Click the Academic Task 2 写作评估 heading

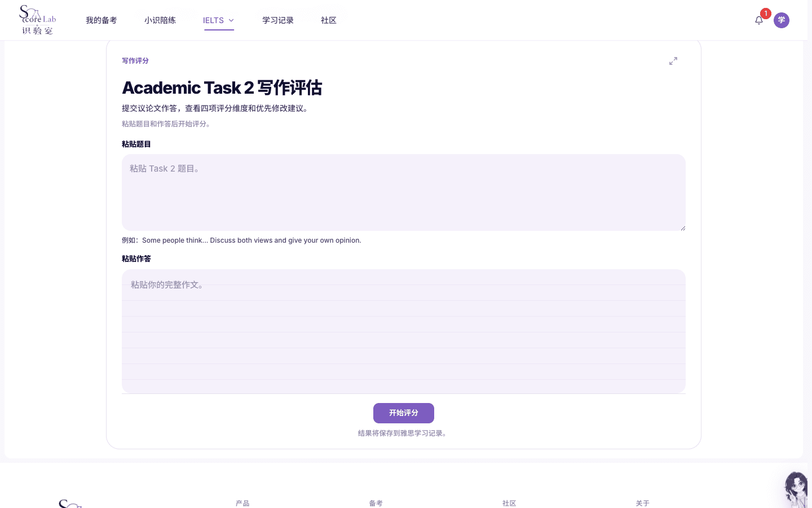(222, 88)
